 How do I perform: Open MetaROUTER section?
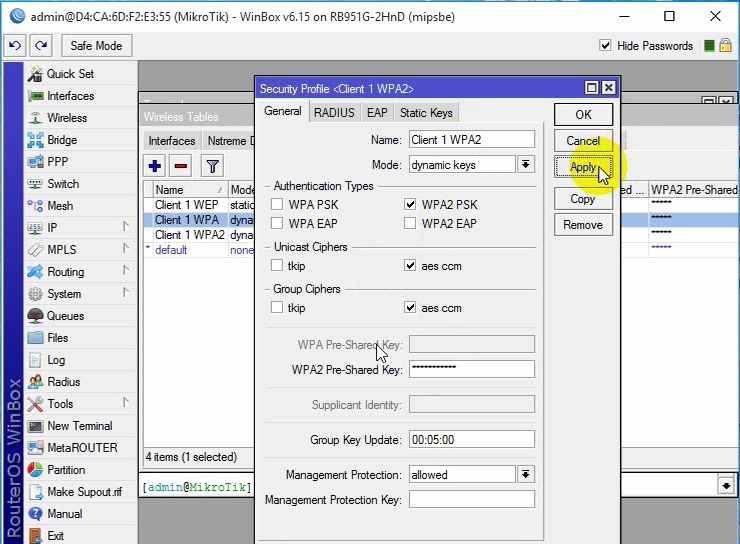(73, 448)
